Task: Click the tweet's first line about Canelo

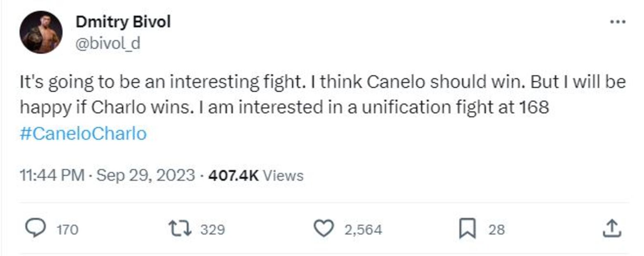Action: pos(322,83)
